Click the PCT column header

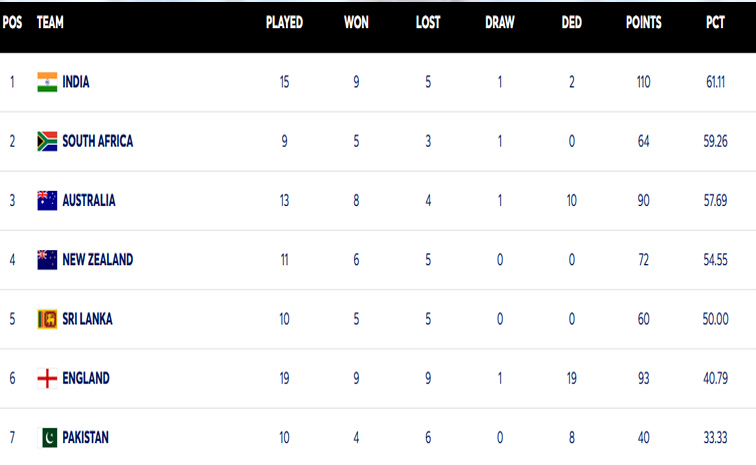716,23
